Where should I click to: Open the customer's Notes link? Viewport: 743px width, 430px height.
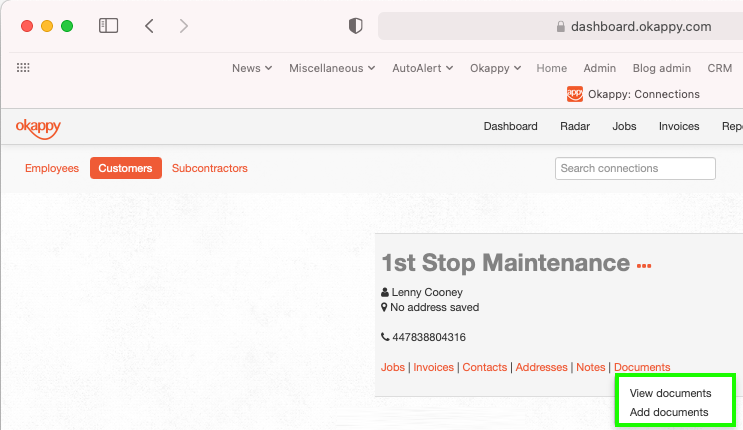(x=590, y=367)
